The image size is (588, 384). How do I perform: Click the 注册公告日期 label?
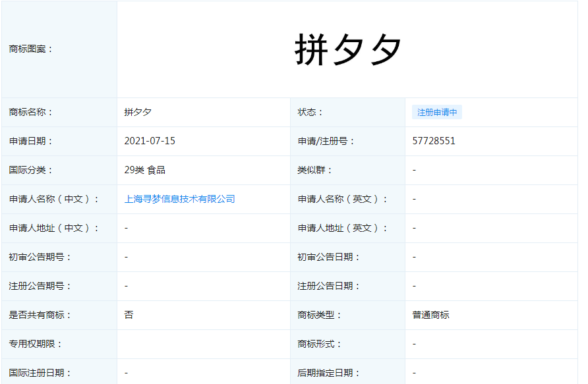[x=329, y=287]
